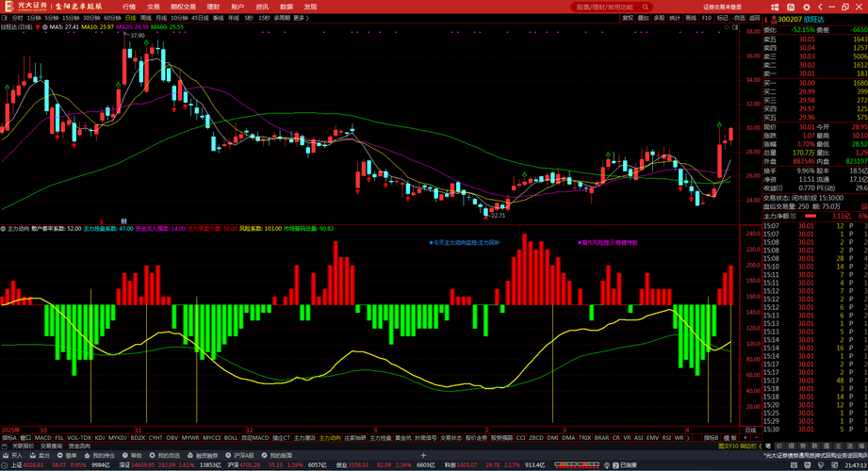
Task: Open the 理财 menu
Action: coord(213,7)
